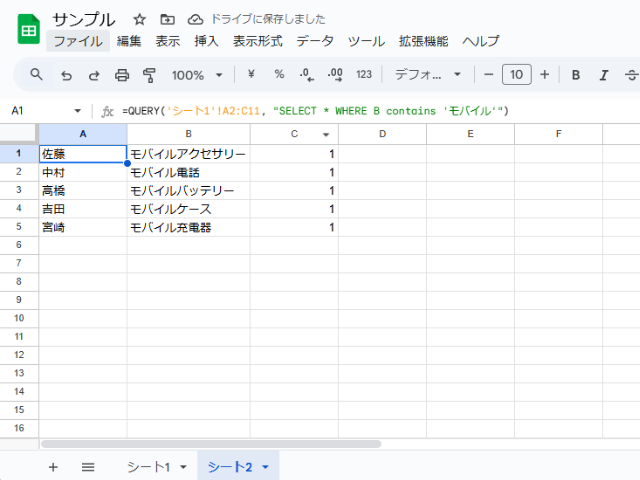
Task: Open the 100% zoom dropdown
Action: 197,75
